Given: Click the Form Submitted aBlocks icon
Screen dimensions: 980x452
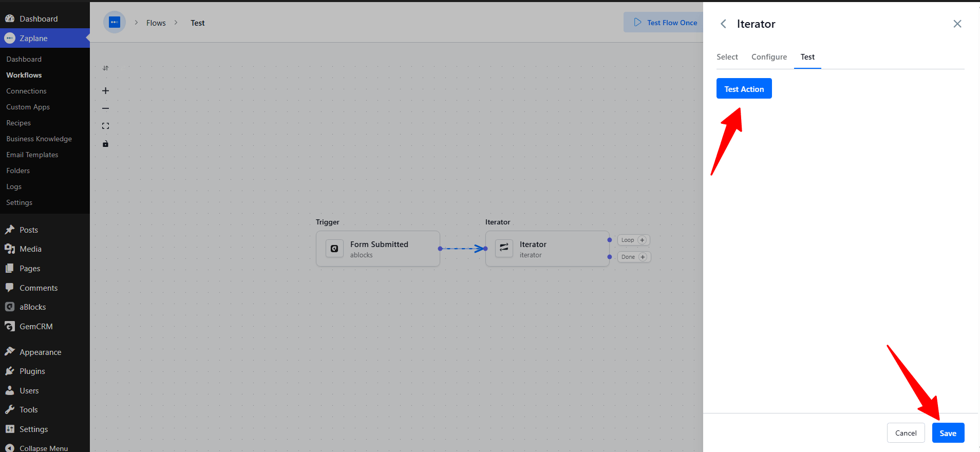Looking at the screenshot, I should point(334,249).
